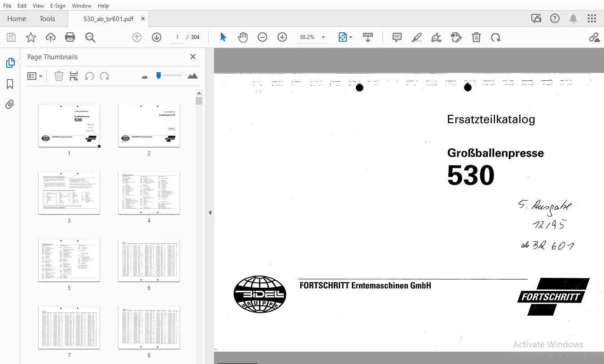
Task: Select the 530_ab_br601.pdf document tab
Action: pos(109,19)
